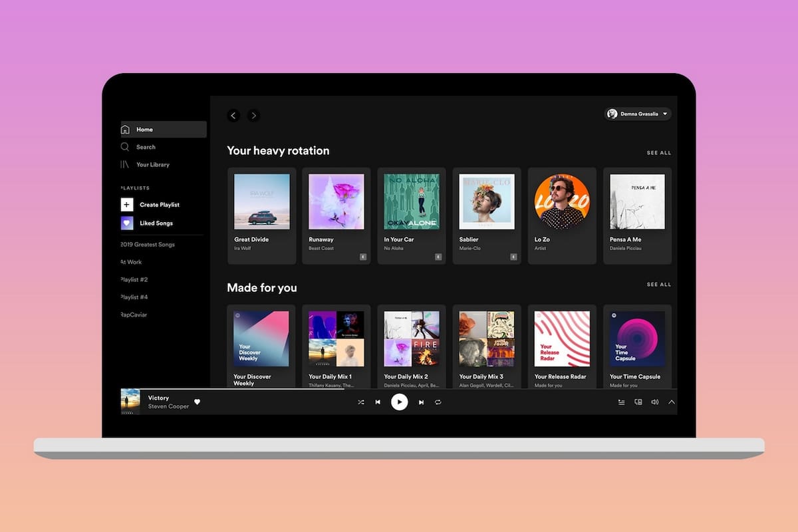Open Search using the magnifying glass icon
This screenshot has height=532, width=798.
pos(125,147)
